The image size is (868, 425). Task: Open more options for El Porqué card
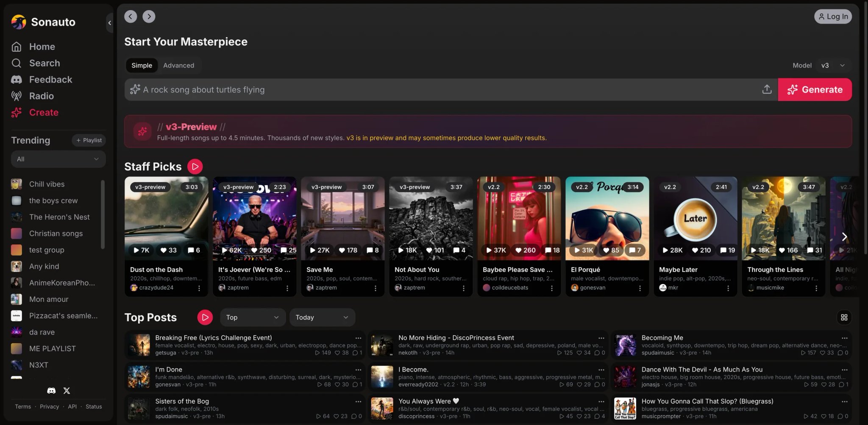click(640, 288)
